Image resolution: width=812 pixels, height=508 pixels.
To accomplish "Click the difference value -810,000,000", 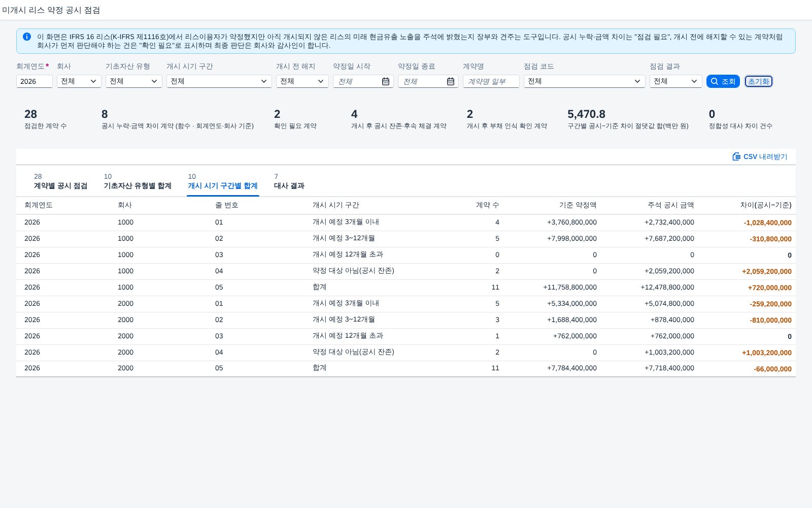I will [770, 320].
